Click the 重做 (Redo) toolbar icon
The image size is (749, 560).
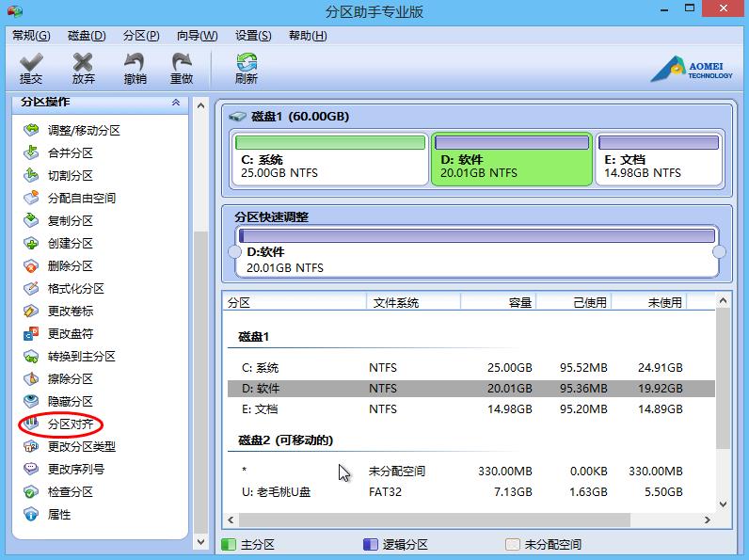pyautogui.click(x=182, y=69)
